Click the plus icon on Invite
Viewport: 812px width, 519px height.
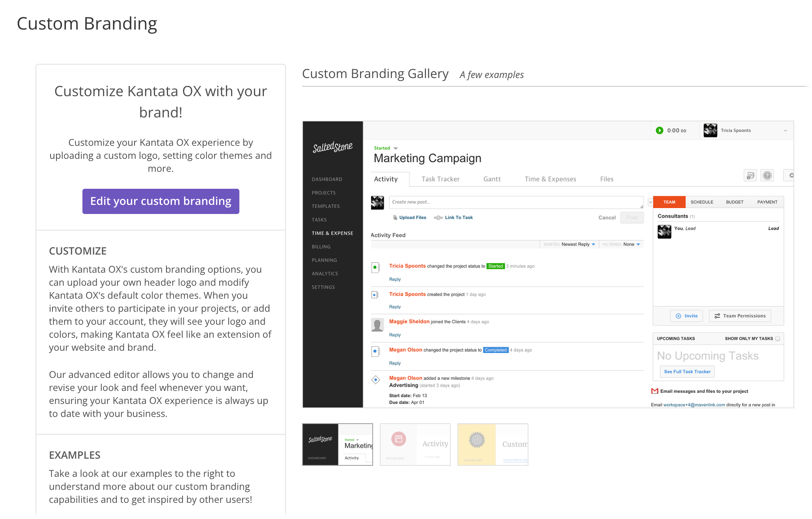coord(678,316)
